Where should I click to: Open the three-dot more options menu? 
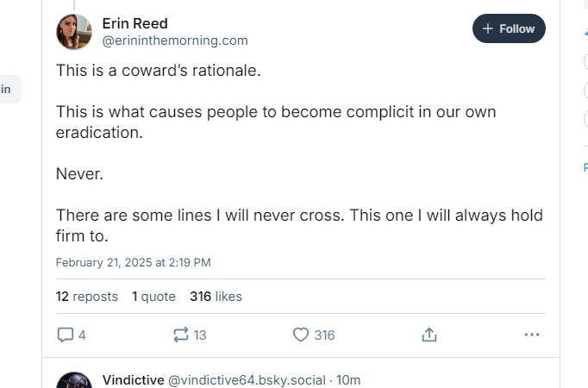(531, 335)
